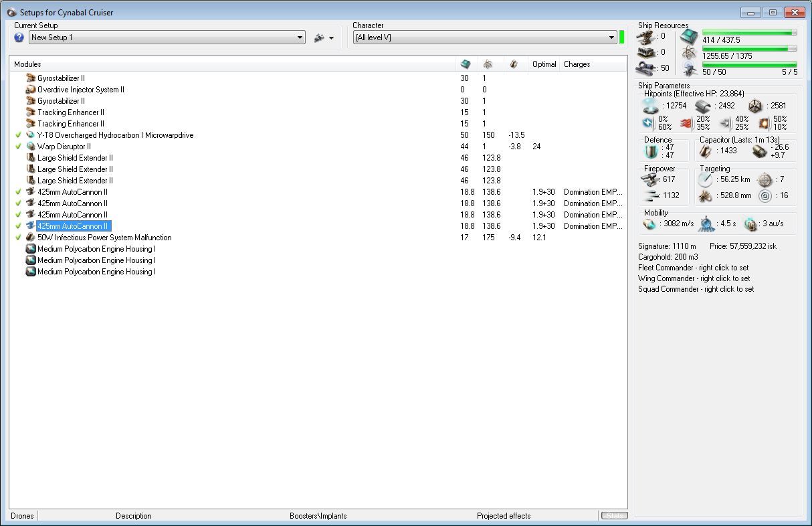Switch to the Description tab
Viewport: 812px width, 526px height.
[x=134, y=516]
